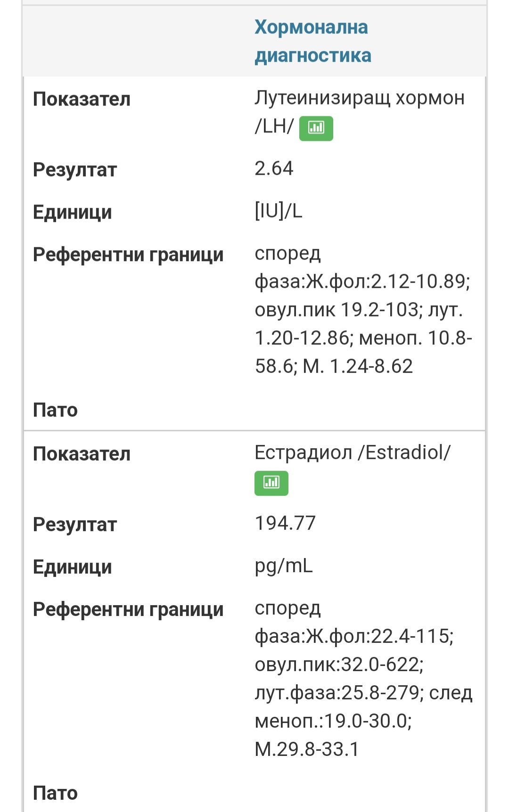Screen dimensions: 509x812
Task: Click the Estradiol result value 194.77
Action: (285, 523)
